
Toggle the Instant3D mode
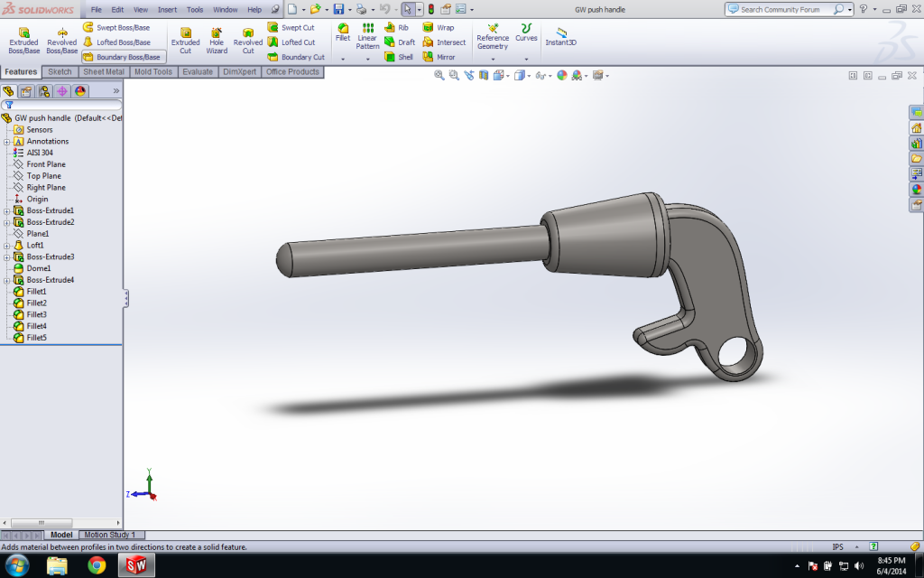click(x=561, y=36)
